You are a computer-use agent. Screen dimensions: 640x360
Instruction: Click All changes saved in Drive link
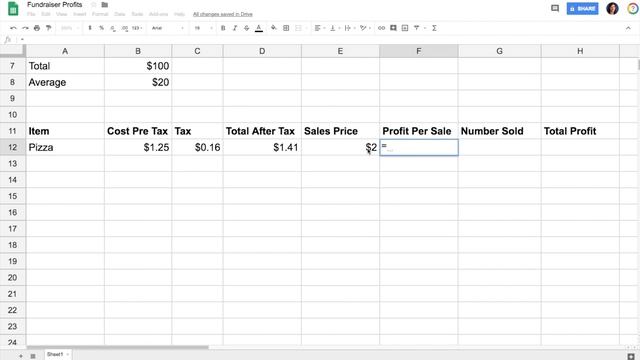pos(223,14)
